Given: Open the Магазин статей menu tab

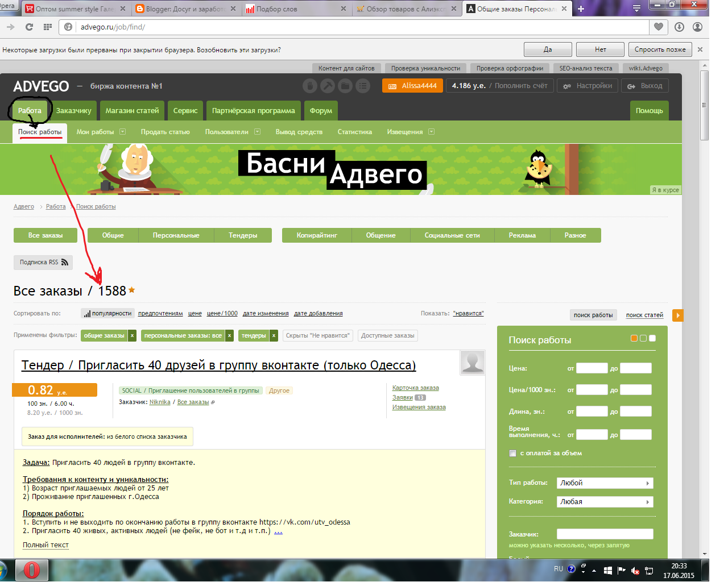Looking at the screenshot, I should point(132,110).
